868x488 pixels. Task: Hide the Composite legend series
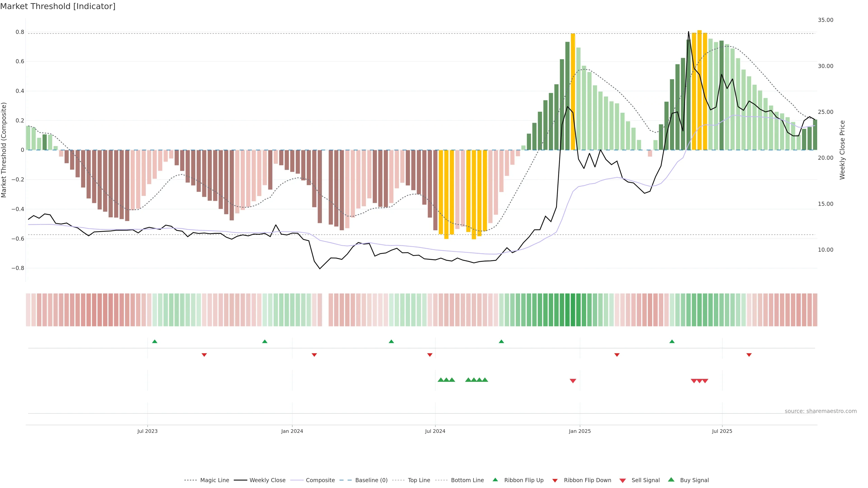pos(320,480)
